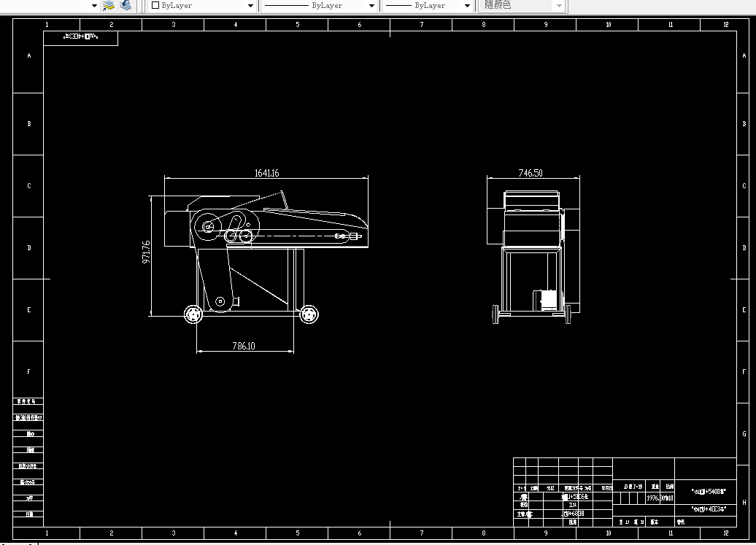
Task: Click the 1976.80910 value in title block
Action: 660,498
